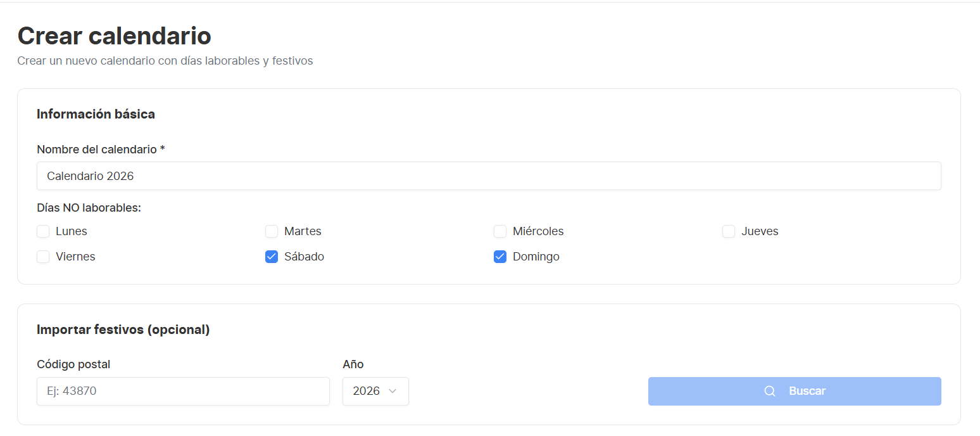This screenshot has height=436, width=980.
Task: Click the Código postal input box
Action: pos(183,391)
